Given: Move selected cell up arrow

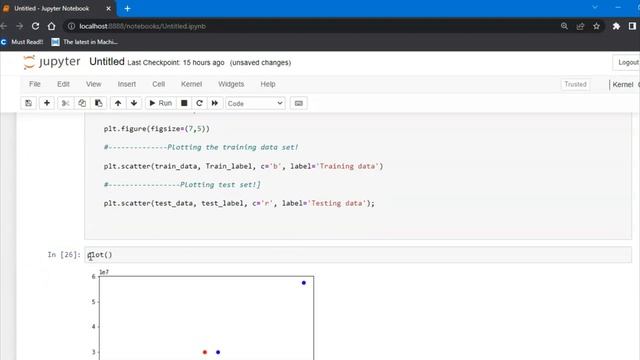Looking at the screenshot, I should pyautogui.click(x=118, y=103).
